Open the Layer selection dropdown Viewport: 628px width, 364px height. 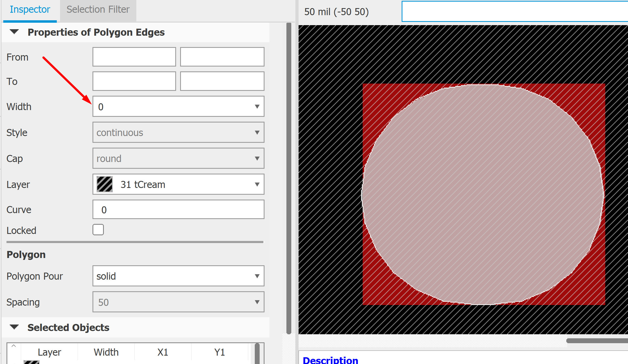click(257, 184)
